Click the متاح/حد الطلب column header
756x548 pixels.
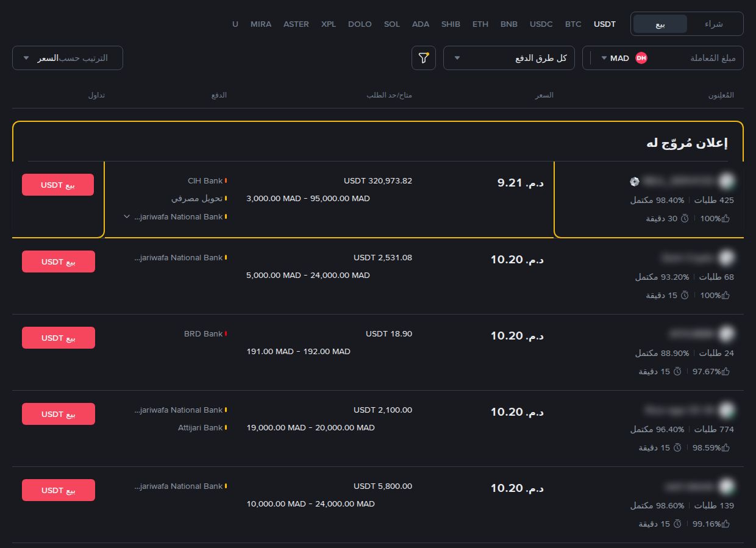389,96
